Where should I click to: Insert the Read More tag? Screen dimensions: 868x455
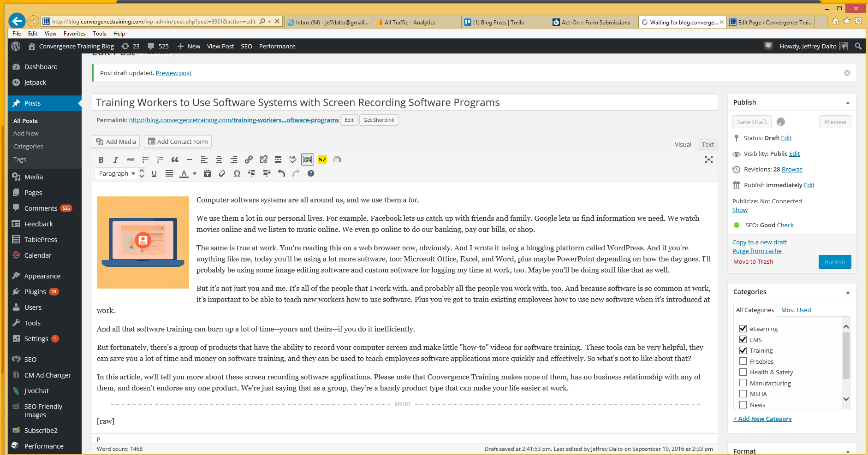[x=278, y=160]
